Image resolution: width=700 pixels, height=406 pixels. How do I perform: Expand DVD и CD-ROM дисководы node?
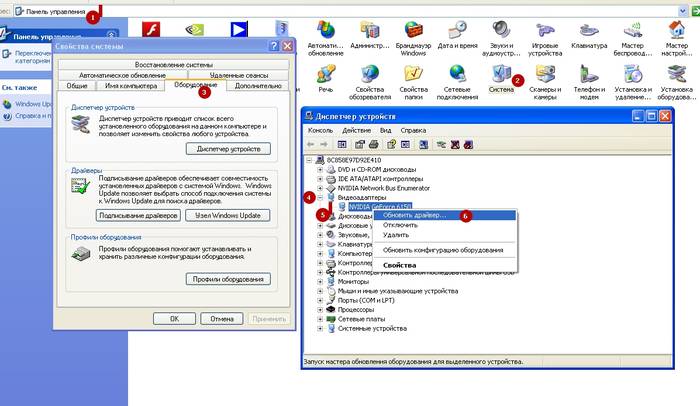(x=319, y=169)
